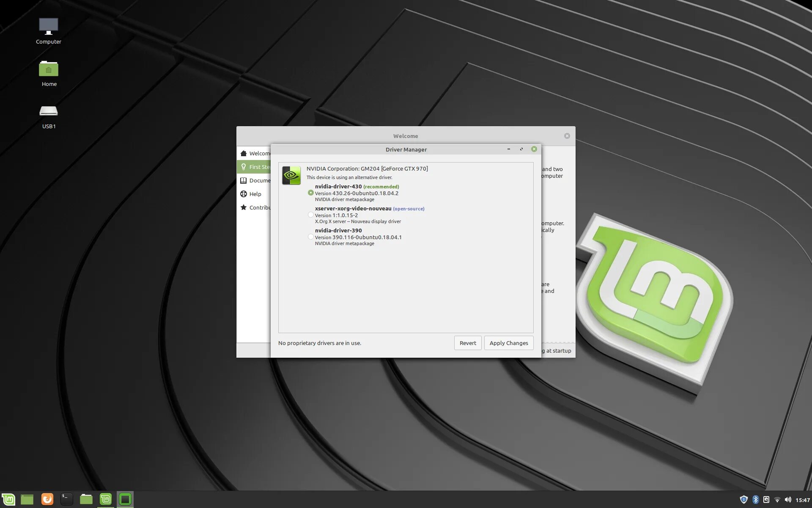Click the panel clock showing 15:47
812x508 pixels.
(x=802, y=500)
